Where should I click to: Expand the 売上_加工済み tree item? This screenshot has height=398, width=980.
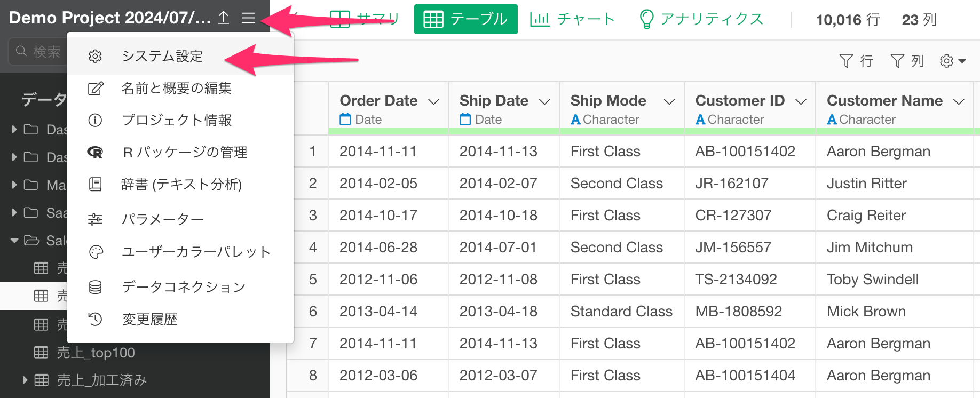click(x=25, y=380)
